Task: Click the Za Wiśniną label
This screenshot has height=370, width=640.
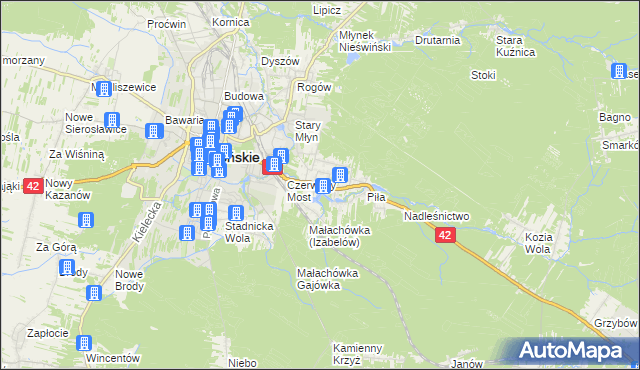Action: coord(77,155)
